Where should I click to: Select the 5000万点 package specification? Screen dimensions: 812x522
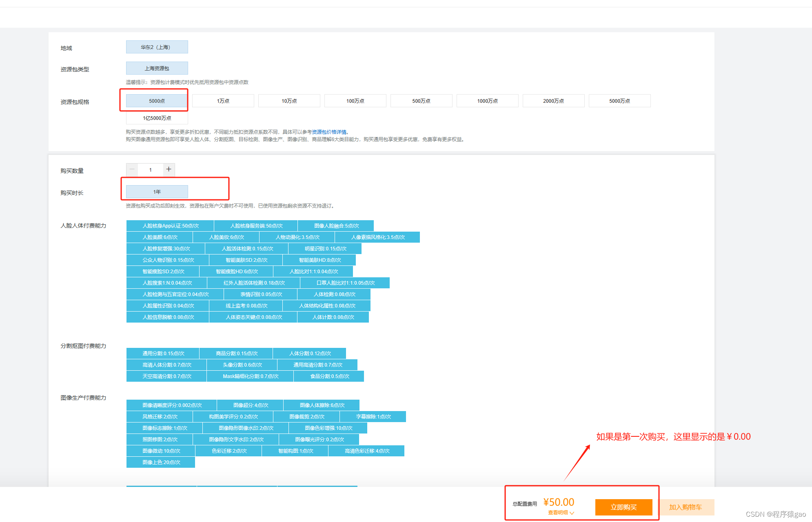[619, 101]
